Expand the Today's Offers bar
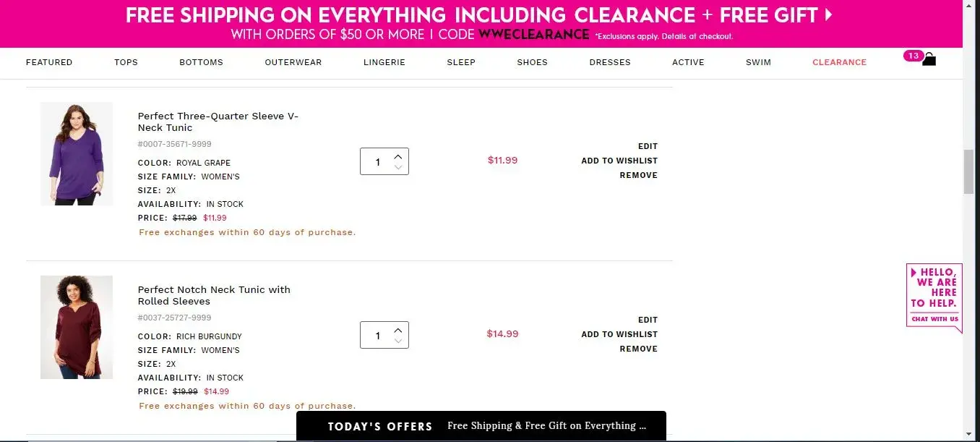980x442 pixels. [481, 426]
